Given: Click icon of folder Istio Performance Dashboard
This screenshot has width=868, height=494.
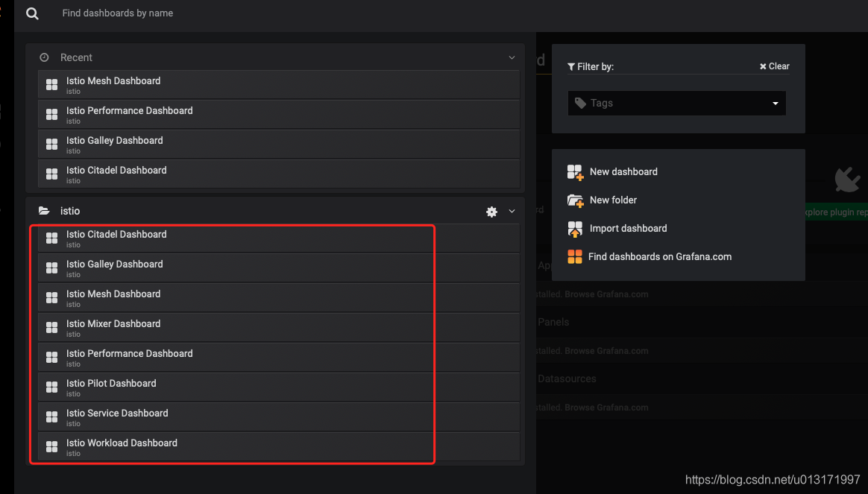Looking at the screenshot, I should coord(52,358).
